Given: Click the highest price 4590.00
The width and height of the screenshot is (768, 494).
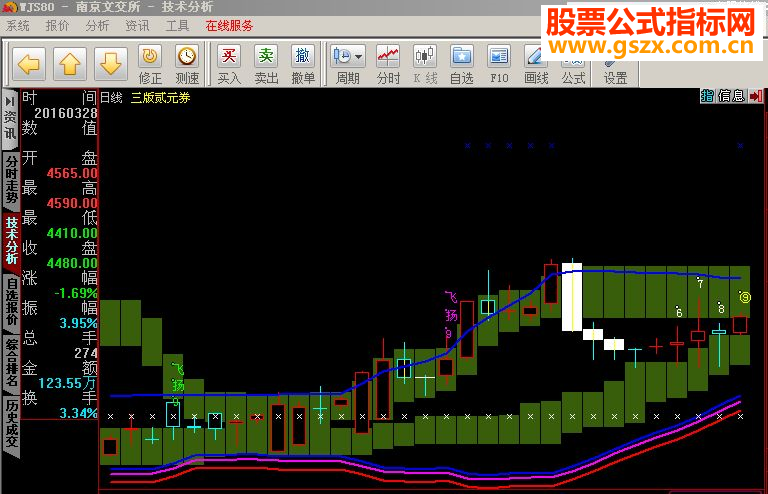Looking at the screenshot, I should (72, 203).
